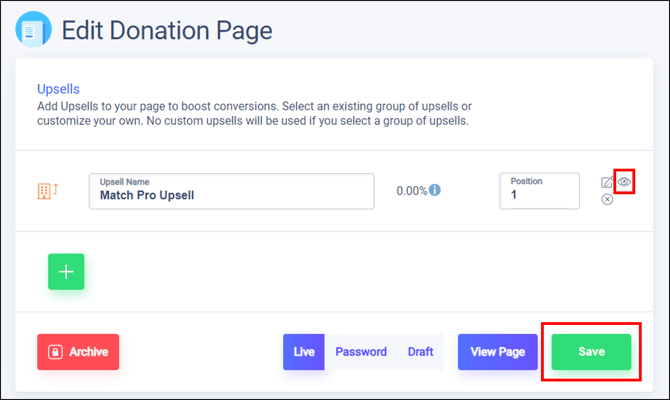Set page status to Draft

(420, 352)
